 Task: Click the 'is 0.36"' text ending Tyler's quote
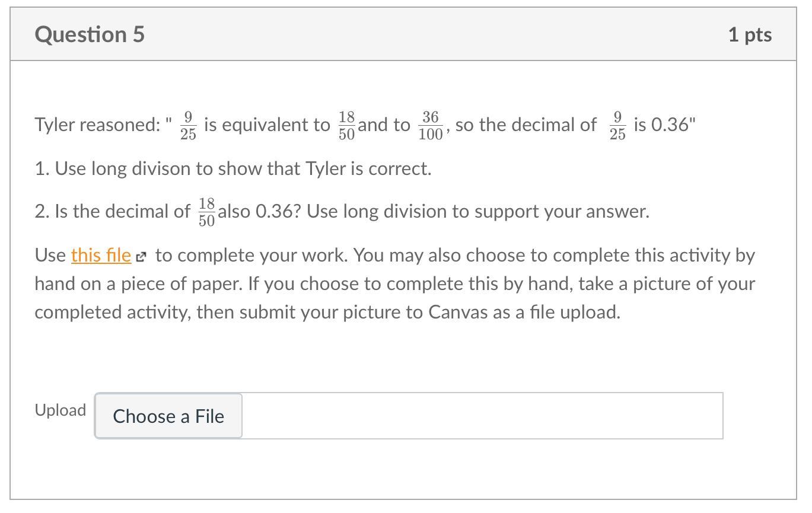(664, 125)
